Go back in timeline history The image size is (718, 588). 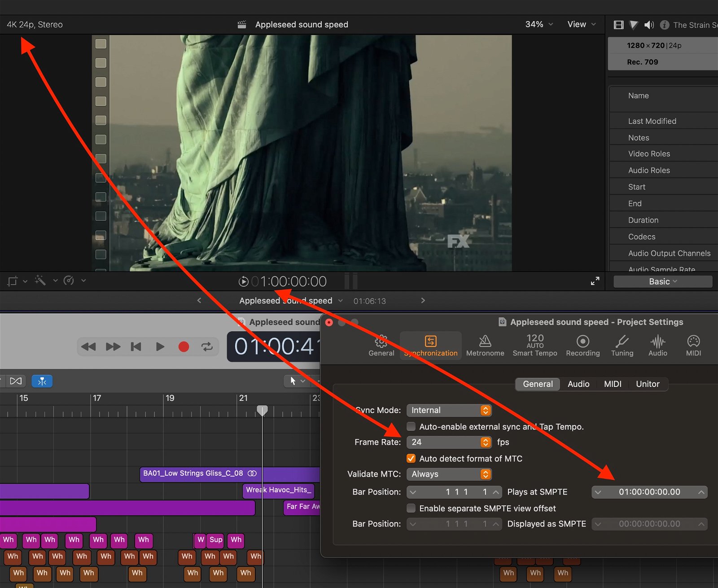[199, 300]
